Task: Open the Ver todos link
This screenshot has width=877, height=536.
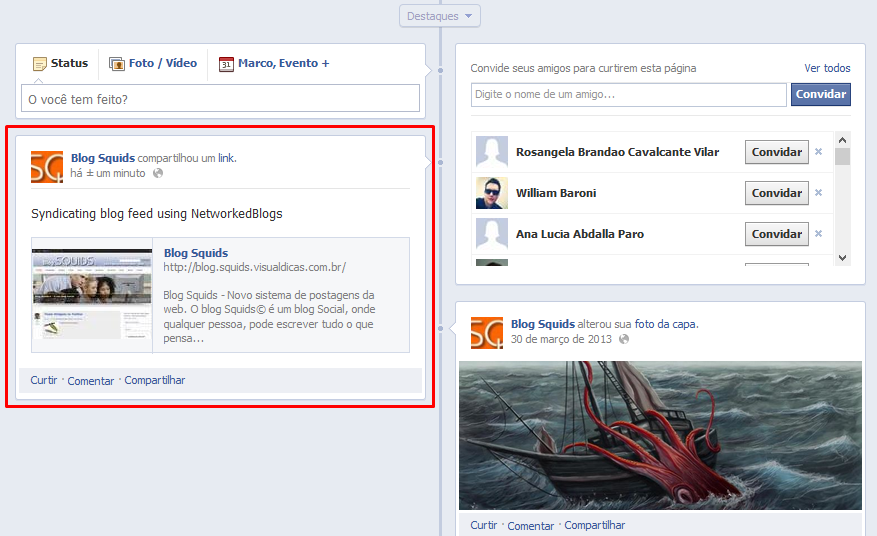Action: point(827,68)
